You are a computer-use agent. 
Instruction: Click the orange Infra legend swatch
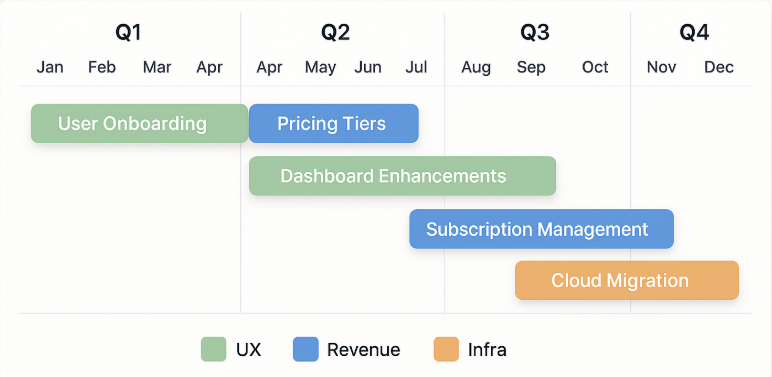[x=446, y=349]
